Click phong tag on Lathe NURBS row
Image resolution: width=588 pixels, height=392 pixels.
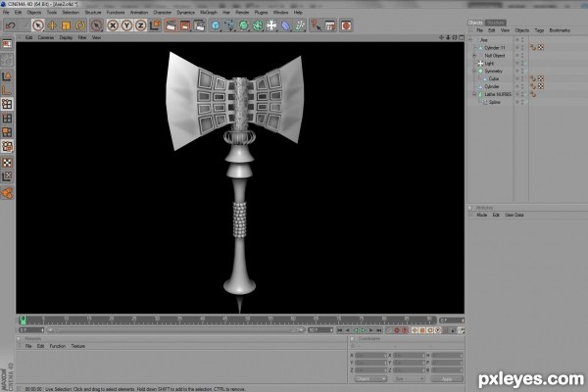[x=532, y=94]
